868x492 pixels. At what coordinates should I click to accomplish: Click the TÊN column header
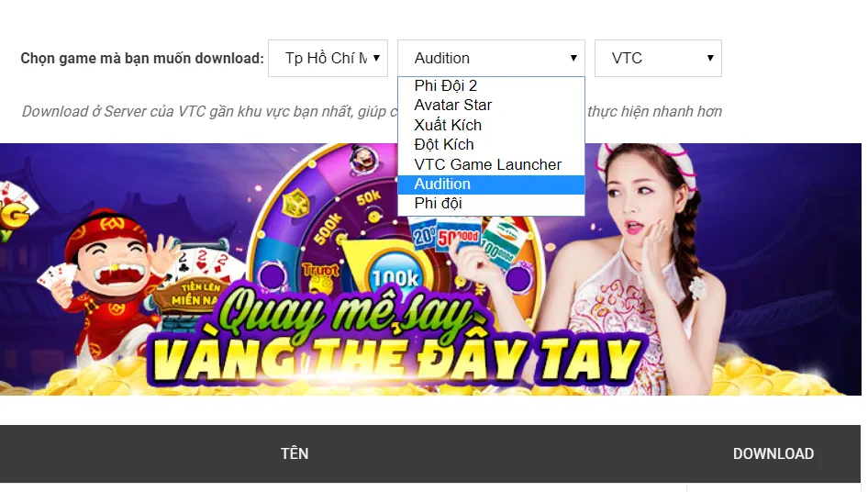coord(295,453)
